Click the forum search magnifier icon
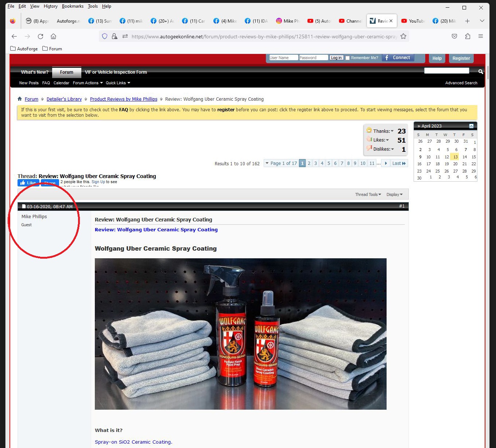496x448 pixels. (x=481, y=72)
